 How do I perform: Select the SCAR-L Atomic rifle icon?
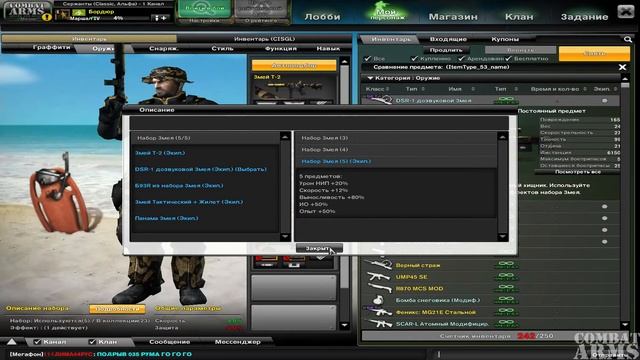click(379, 324)
